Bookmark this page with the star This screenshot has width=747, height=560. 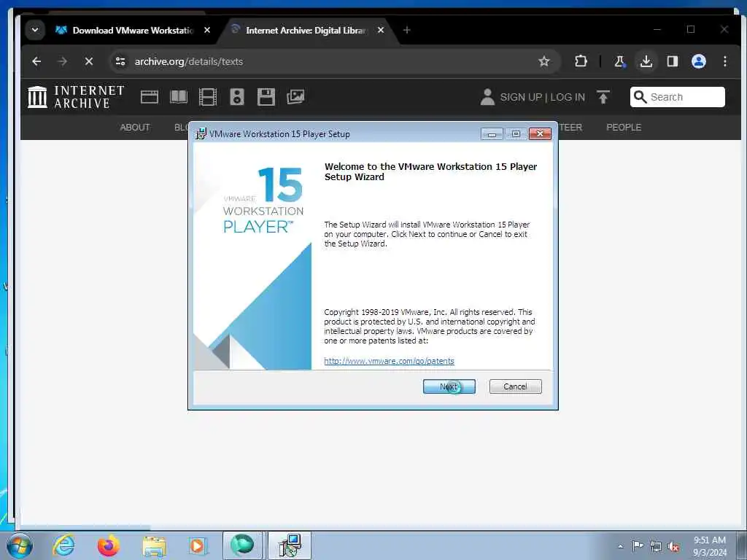click(x=543, y=61)
